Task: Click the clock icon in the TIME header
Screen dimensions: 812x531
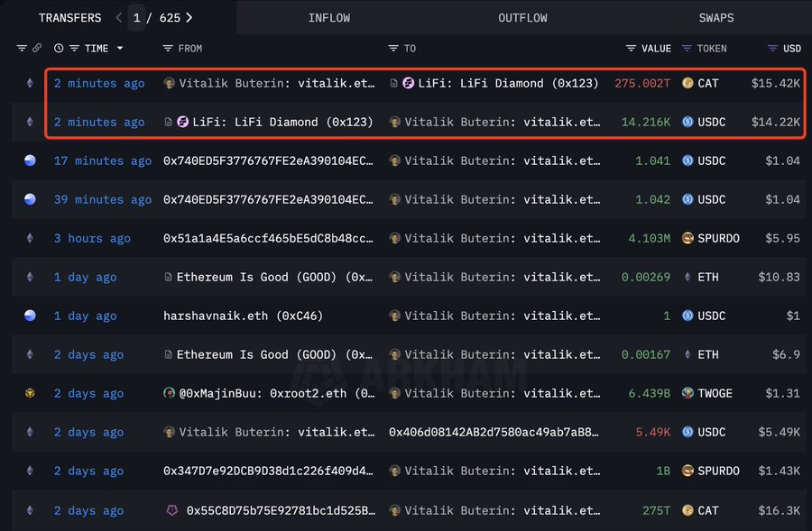Action: (58, 49)
